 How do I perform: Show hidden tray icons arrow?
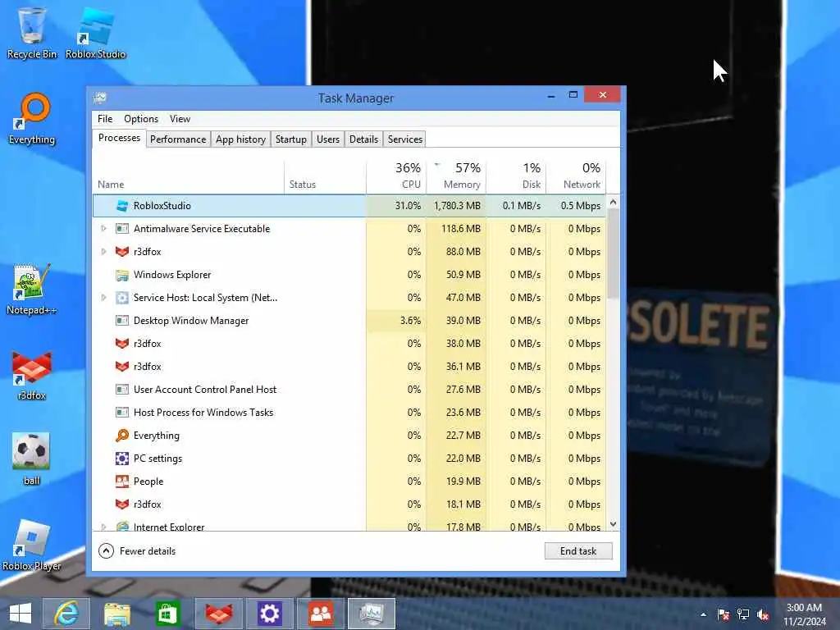(x=703, y=615)
